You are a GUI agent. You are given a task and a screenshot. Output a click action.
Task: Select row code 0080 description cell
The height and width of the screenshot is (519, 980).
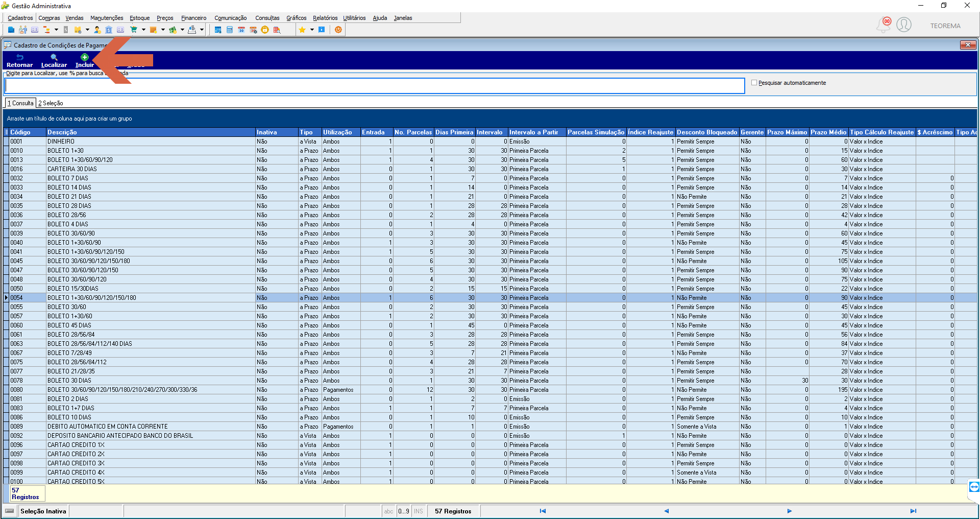[151, 390]
